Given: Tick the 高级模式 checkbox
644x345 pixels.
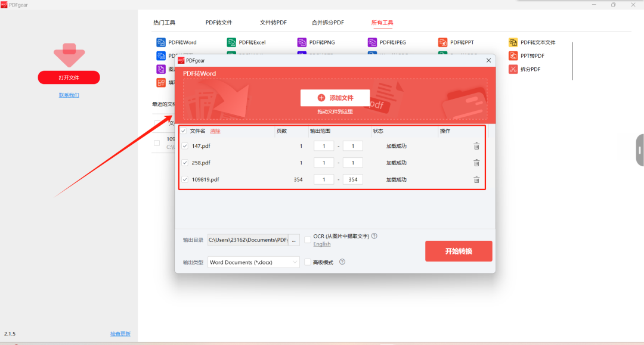Looking at the screenshot, I should (308, 262).
